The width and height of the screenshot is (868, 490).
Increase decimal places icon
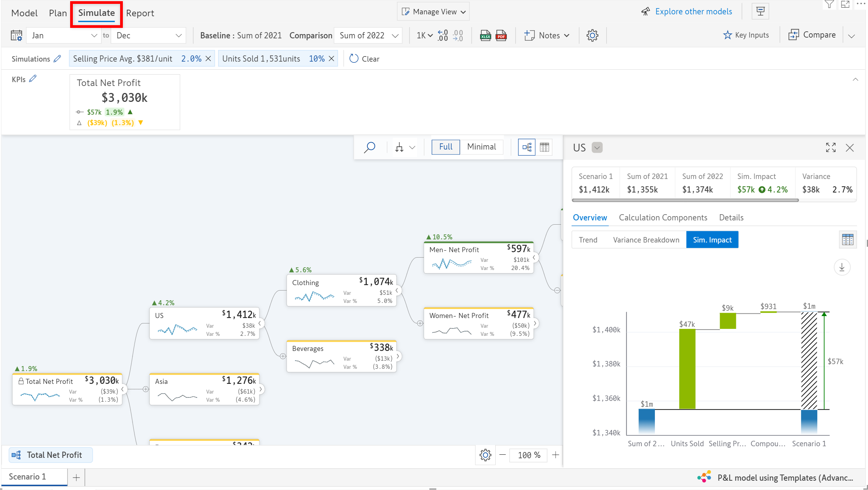click(443, 36)
